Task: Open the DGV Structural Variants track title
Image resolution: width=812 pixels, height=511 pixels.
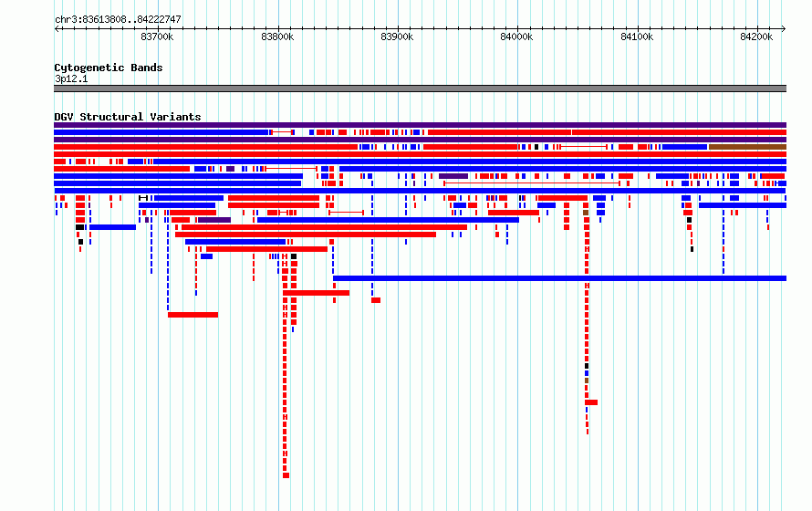Action: (x=128, y=117)
